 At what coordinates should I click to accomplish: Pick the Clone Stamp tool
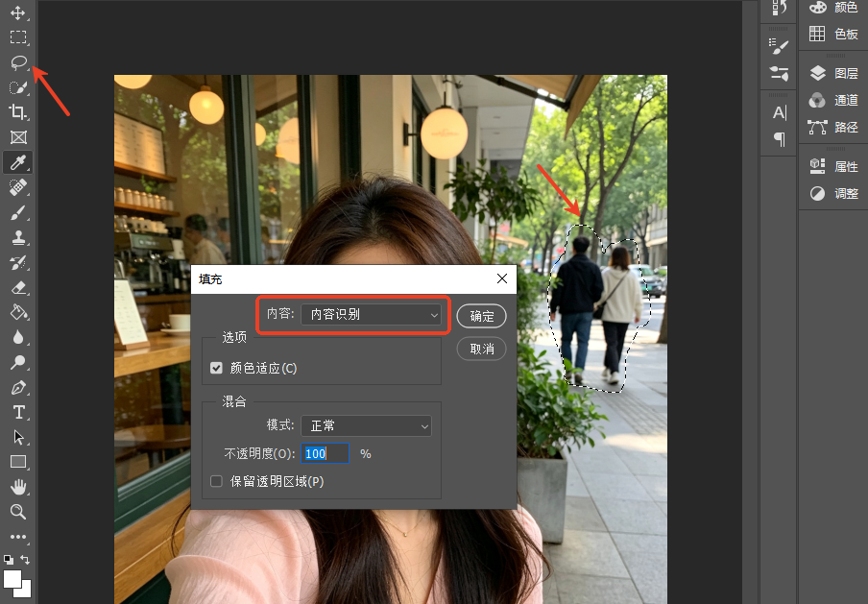pos(17,237)
